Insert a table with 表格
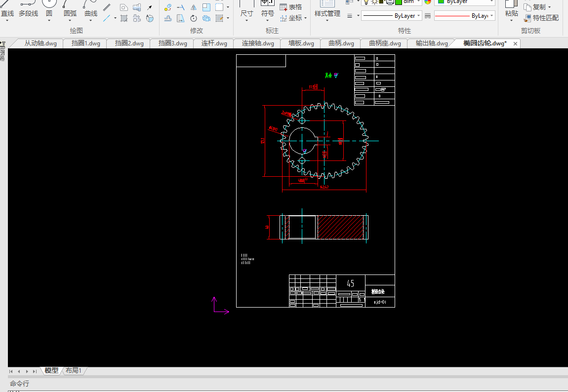 click(291, 7)
